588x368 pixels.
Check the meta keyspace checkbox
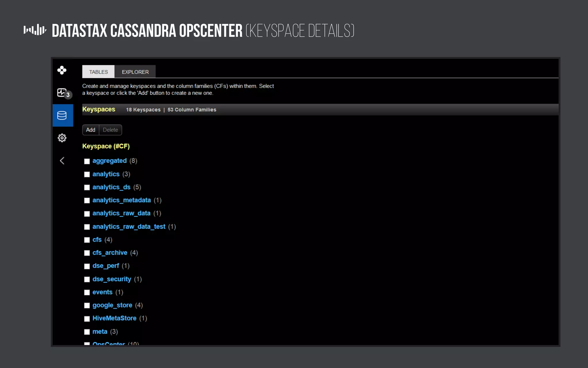[87, 332]
